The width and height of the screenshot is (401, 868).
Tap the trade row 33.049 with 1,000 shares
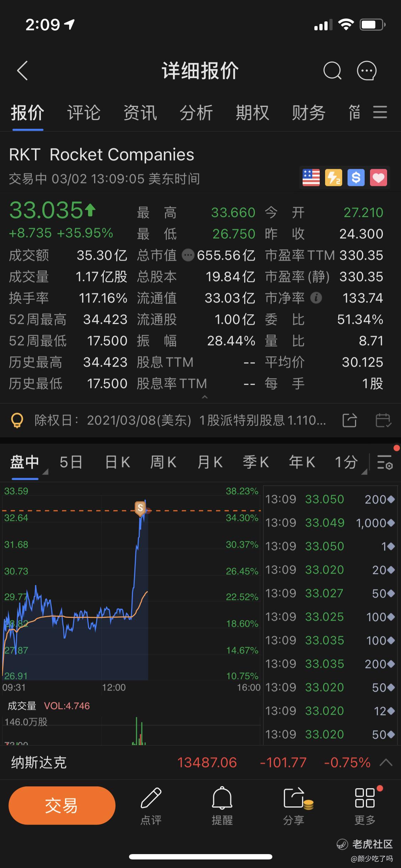pos(330,523)
